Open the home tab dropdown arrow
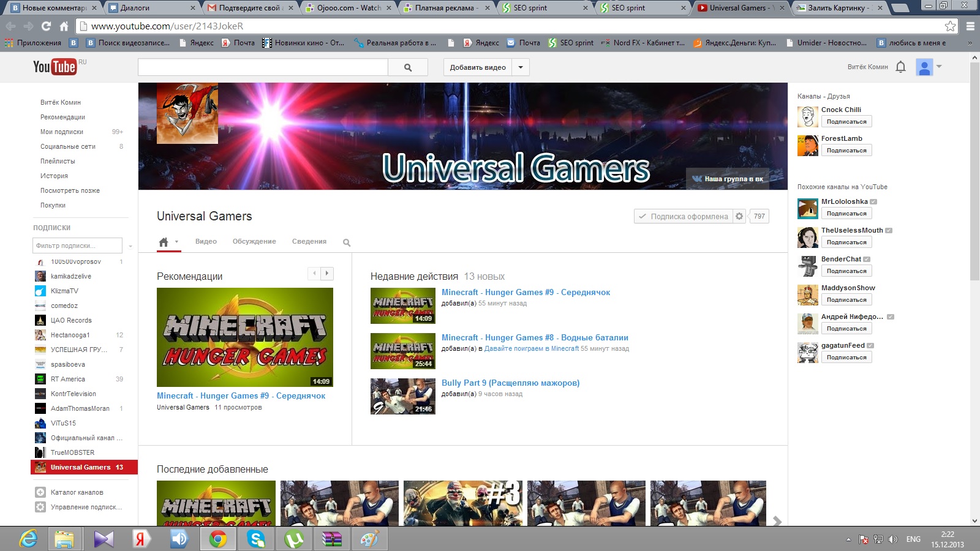980x551 pixels. [x=176, y=242]
